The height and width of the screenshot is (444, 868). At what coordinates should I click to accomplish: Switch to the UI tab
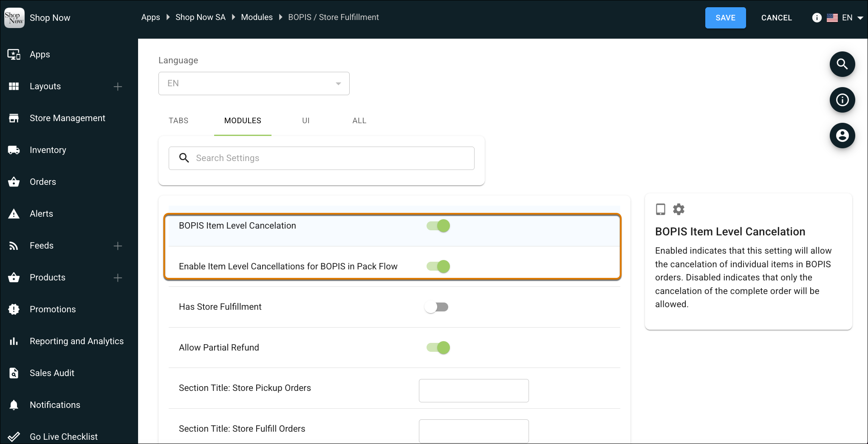click(306, 121)
